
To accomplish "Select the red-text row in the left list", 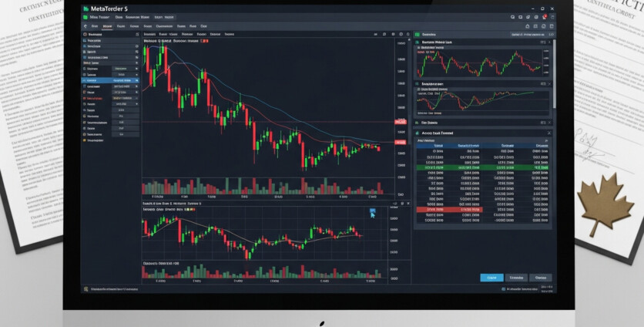I will tap(110, 99).
